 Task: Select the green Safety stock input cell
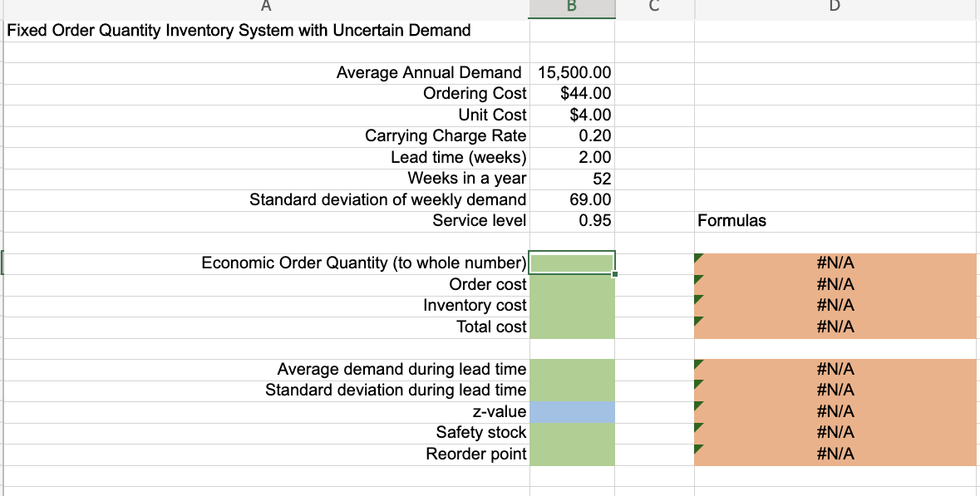click(571, 432)
